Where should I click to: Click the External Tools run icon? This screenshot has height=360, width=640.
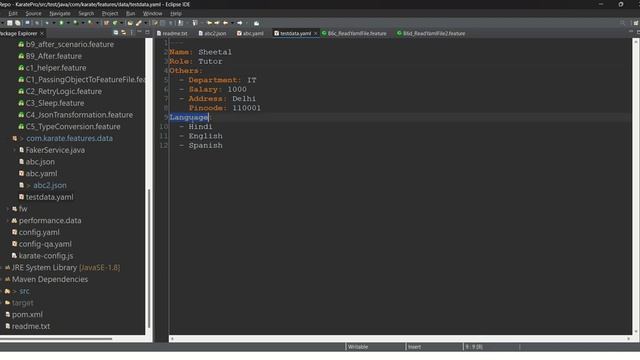click(89, 23)
